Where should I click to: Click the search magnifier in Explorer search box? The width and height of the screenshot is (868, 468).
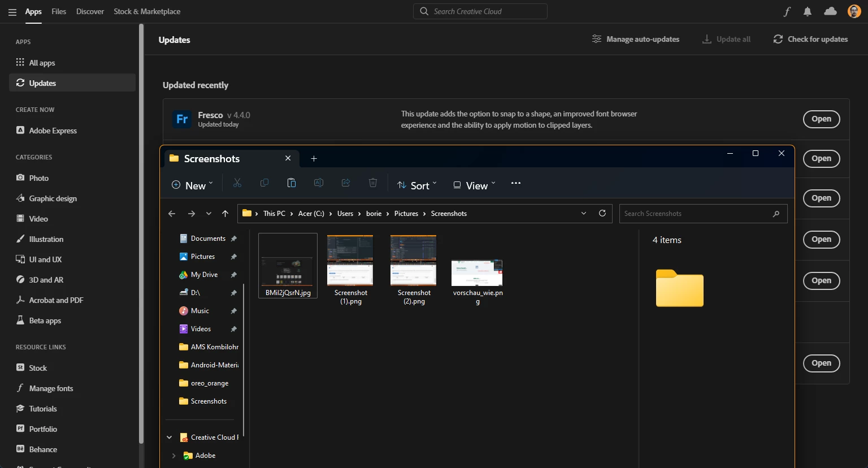(776, 214)
